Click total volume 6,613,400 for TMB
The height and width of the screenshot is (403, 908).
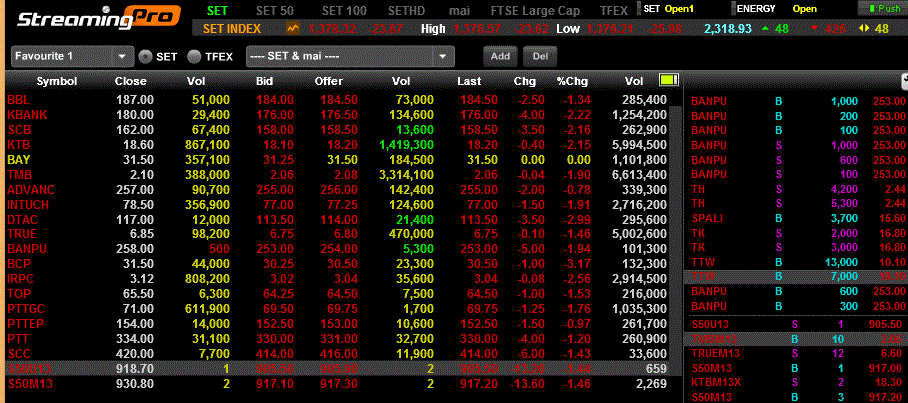tap(639, 175)
